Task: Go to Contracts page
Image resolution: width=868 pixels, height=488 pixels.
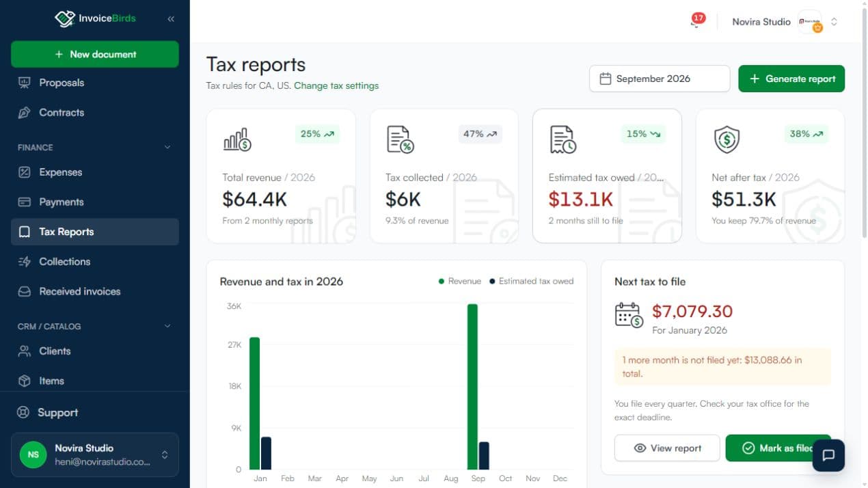Action: [x=95, y=113]
